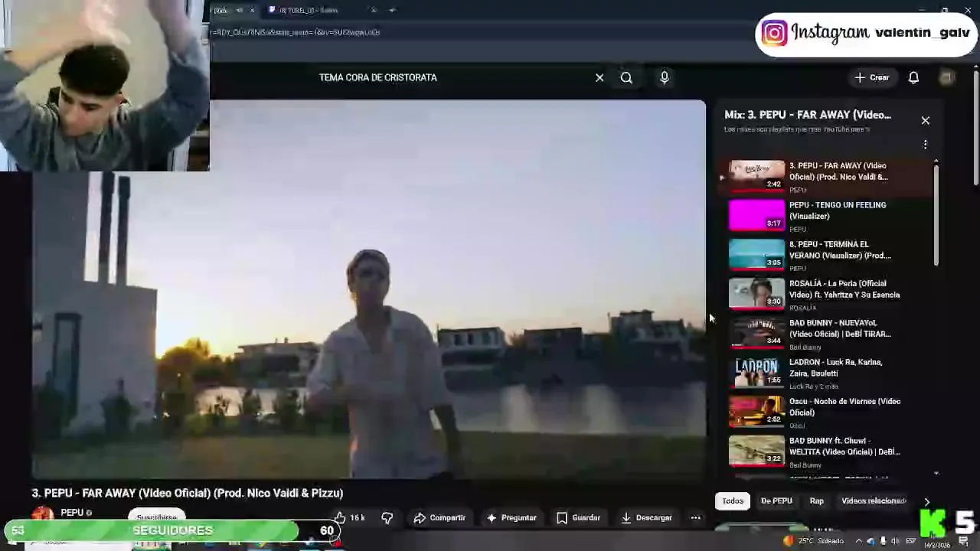This screenshot has width=980, height=551.
Task: Click the magnifying glass search icon
Action: pyautogui.click(x=626, y=77)
